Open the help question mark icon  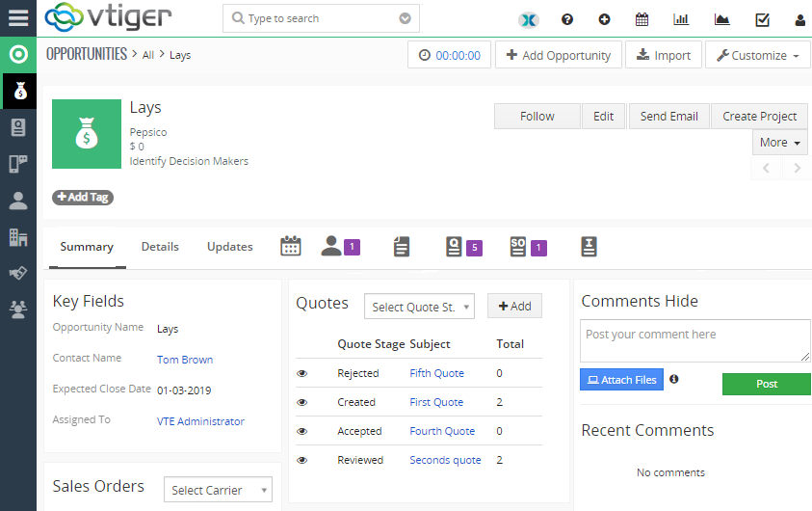[x=567, y=19]
